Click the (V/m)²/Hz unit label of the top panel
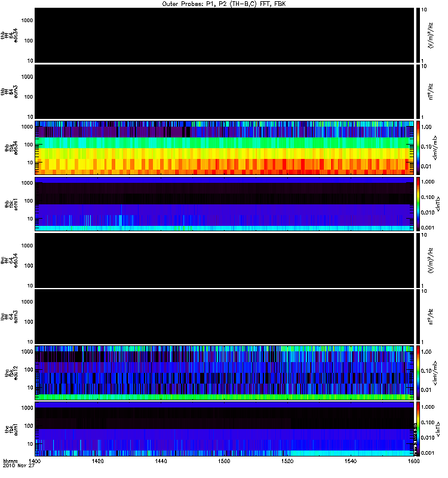Viewport: 448px width, 478px height. (431, 35)
